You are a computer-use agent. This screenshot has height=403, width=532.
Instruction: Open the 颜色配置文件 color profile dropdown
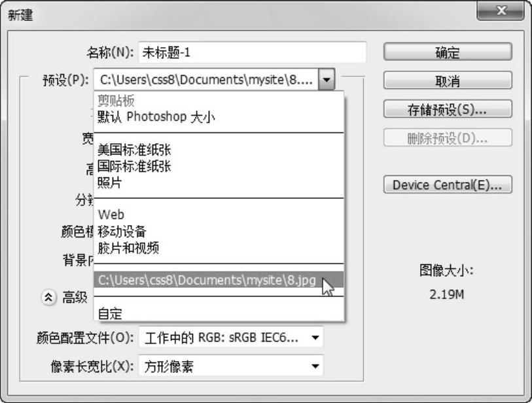[x=231, y=337]
